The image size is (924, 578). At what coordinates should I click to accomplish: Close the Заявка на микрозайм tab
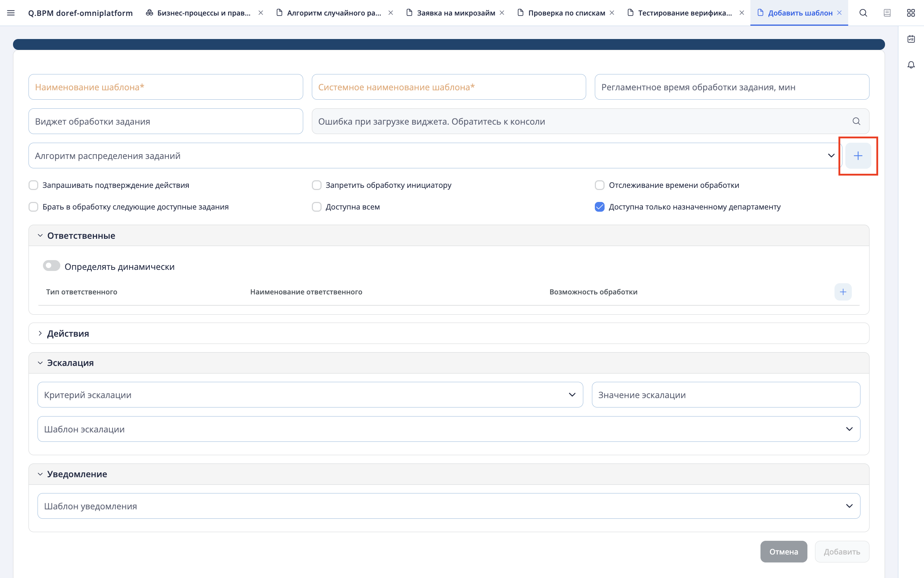pyautogui.click(x=502, y=13)
